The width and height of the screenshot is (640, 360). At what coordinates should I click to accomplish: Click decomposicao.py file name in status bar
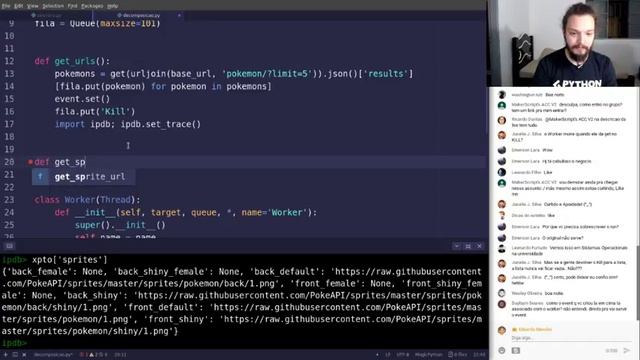tap(53, 355)
